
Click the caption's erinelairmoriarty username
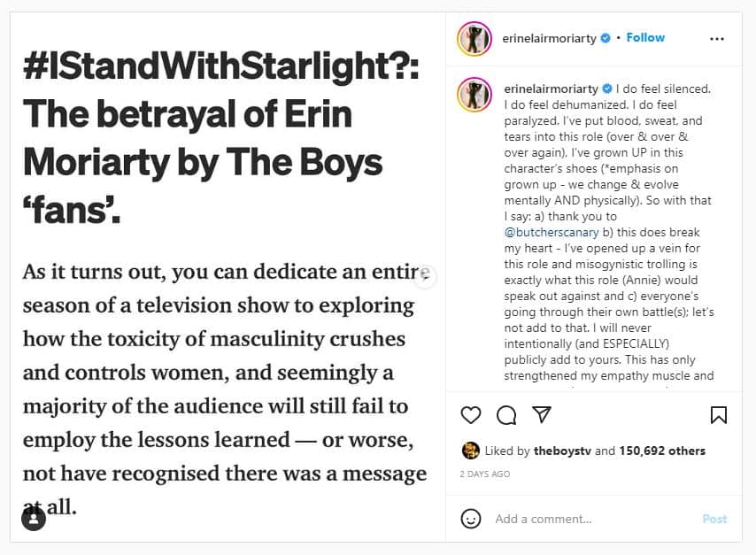pos(551,89)
